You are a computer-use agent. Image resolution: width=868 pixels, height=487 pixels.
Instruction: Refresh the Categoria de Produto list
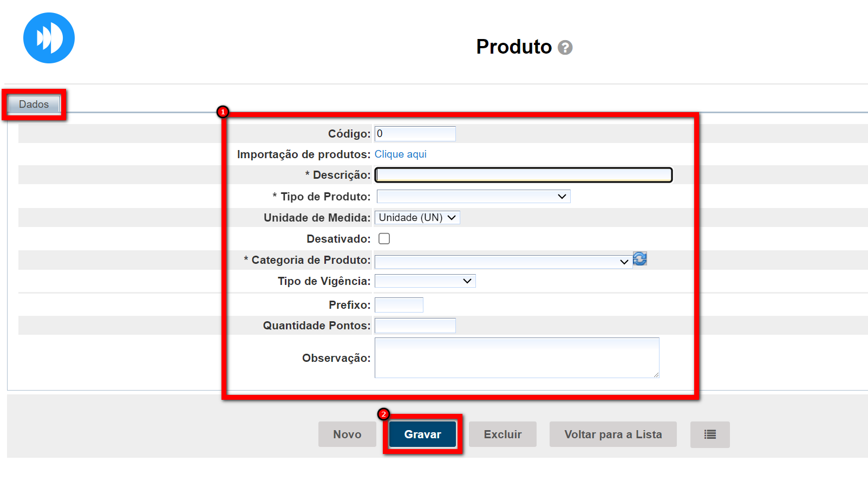tap(640, 259)
